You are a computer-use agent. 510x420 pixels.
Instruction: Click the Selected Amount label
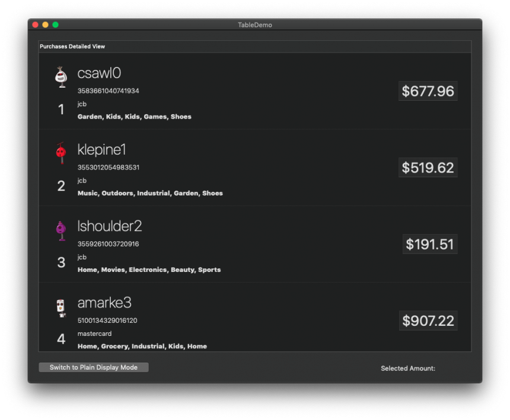tap(408, 368)
